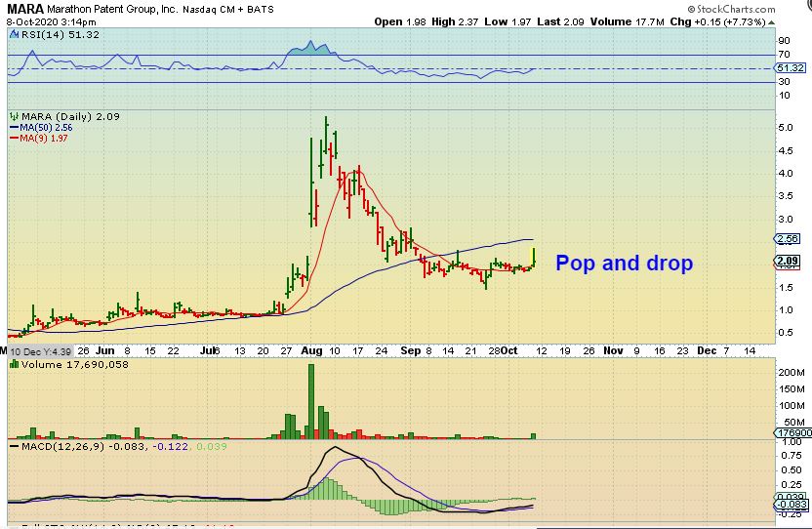Click the 30 level on RSI axis
Image resolution: width=812 pixels, height=529 pixels.
784,81
